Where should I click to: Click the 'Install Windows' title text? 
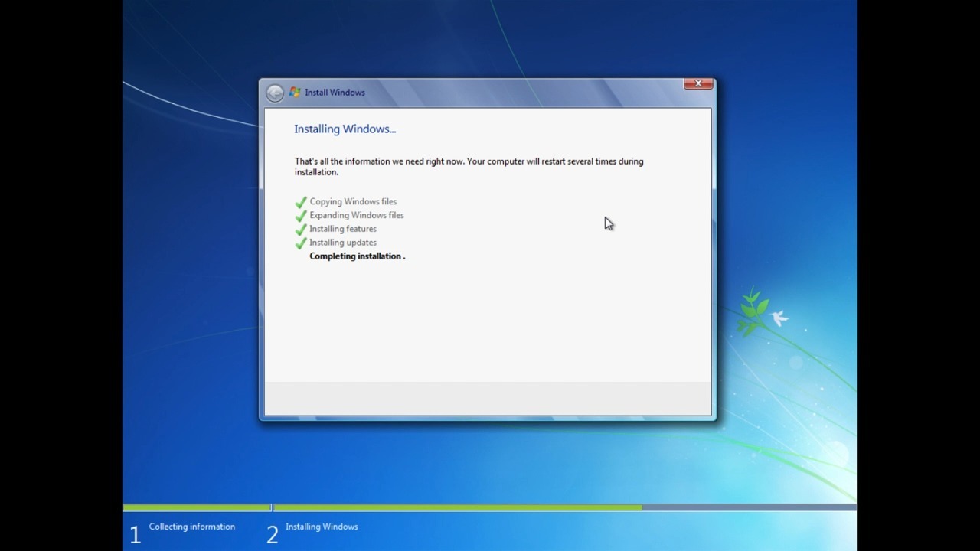(335, 93)
